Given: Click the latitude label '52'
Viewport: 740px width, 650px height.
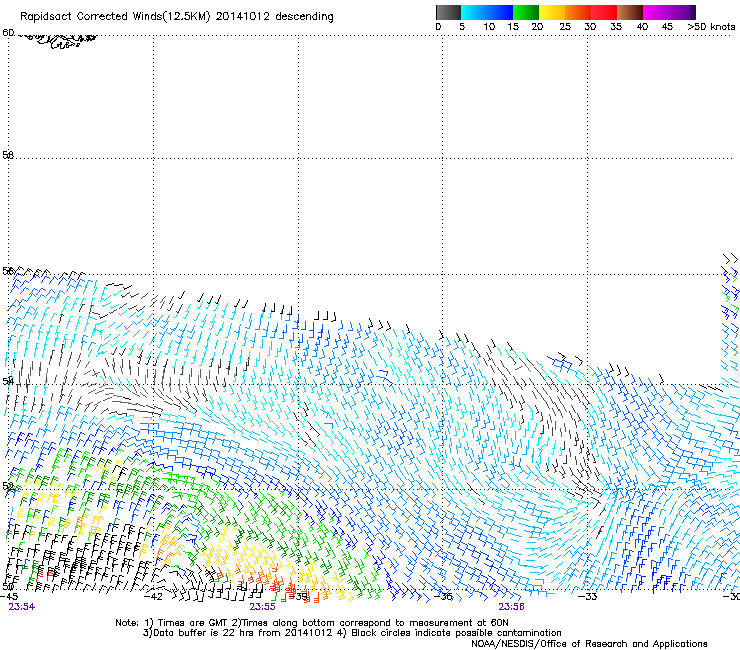Looking at the screenshot, I should [8, 486].
